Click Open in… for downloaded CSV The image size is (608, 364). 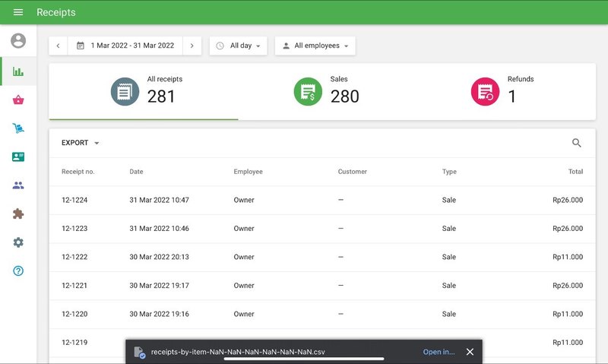(439, 352)
